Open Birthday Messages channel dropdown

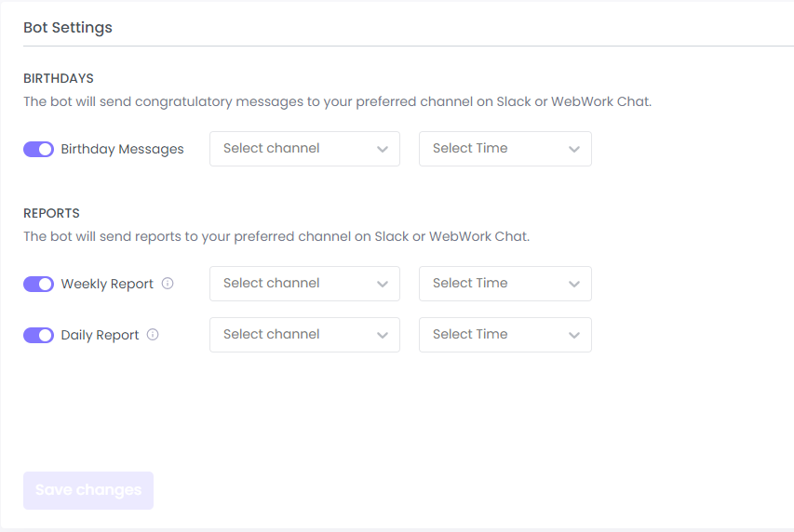click(x=304, y=149)
